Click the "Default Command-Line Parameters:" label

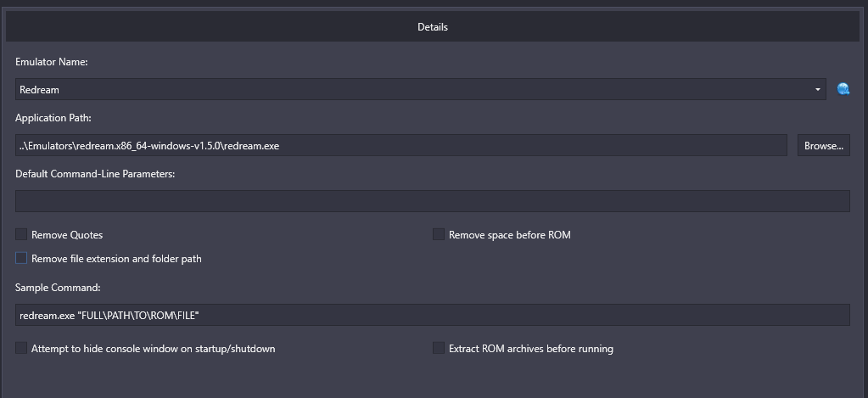point(95,174)
